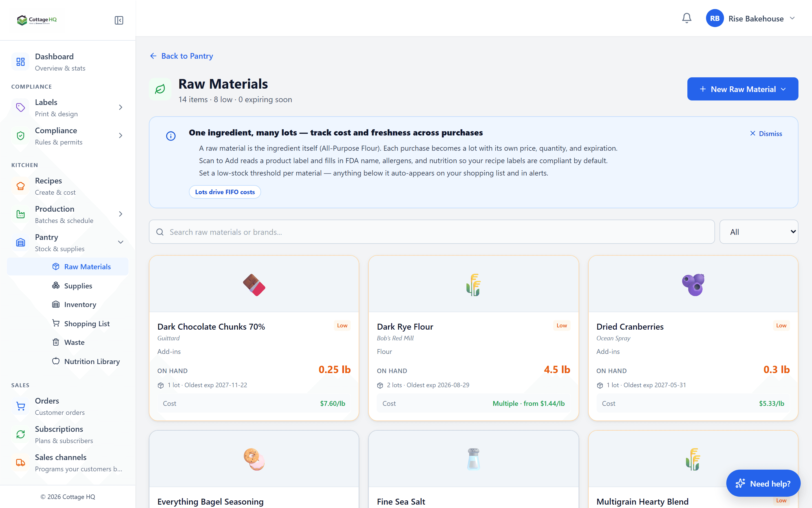Click the Multigrain Hearty Blend grain image
The height and width of the screenshot is (508, 812).
693,459
